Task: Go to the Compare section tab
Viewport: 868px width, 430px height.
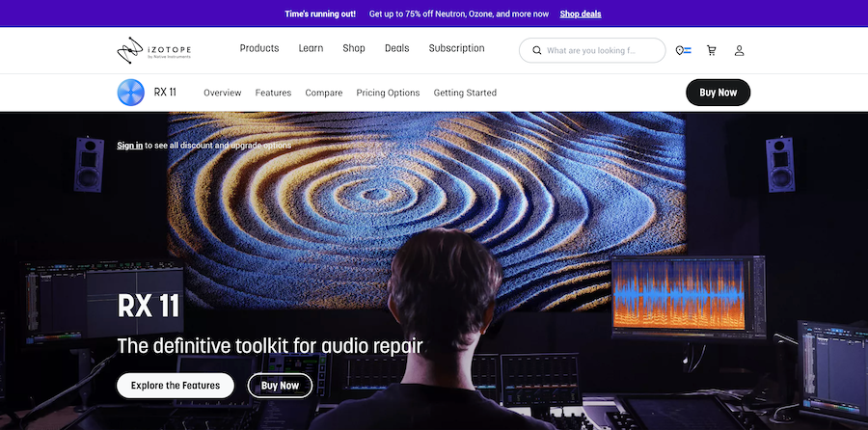Action: (324, 93)
